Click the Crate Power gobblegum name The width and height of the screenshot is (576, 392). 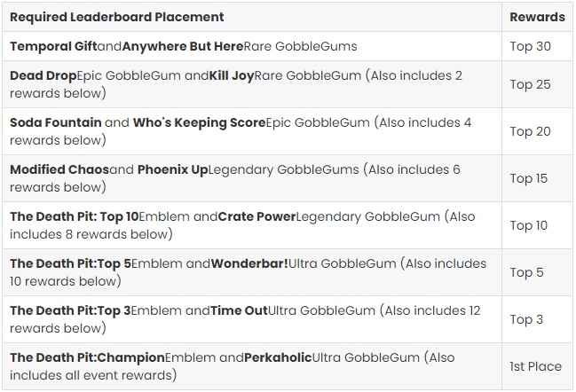(256, 216)
